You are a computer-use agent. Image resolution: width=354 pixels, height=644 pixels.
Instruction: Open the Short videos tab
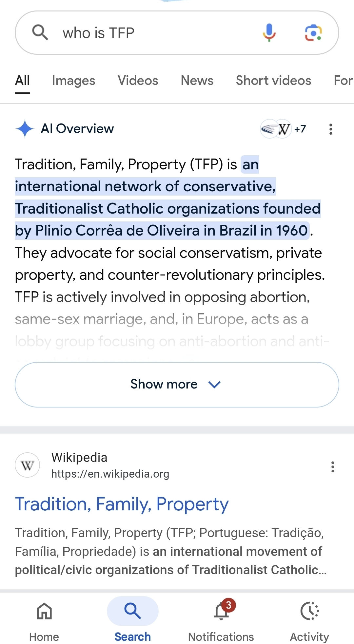(273, 81)
